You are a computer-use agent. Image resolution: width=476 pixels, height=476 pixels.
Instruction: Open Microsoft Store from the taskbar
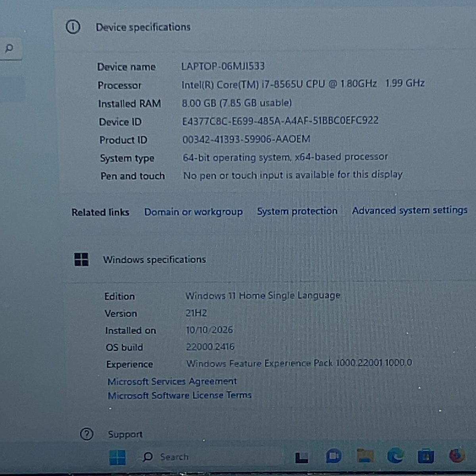click(426, 456)
